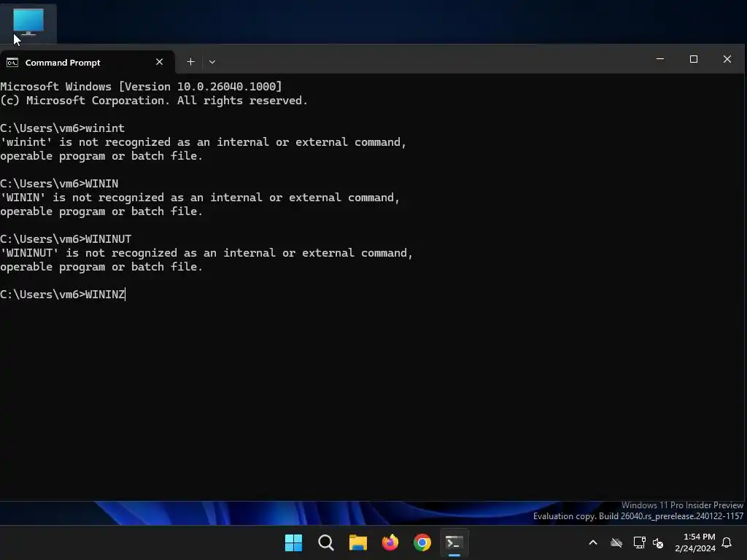Open taskbar Search
The height and width of the screenshot is (560, 747).
pyautogui.click(x=326, y=542)
